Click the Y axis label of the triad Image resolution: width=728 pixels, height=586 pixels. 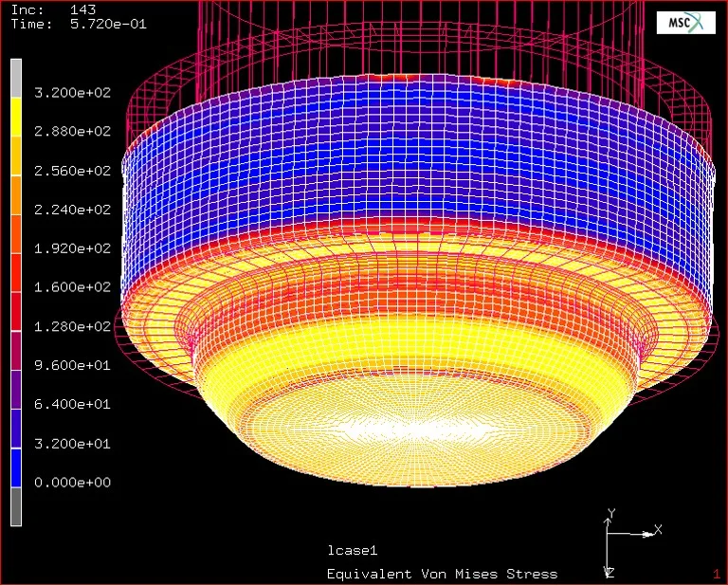[611, 513]
